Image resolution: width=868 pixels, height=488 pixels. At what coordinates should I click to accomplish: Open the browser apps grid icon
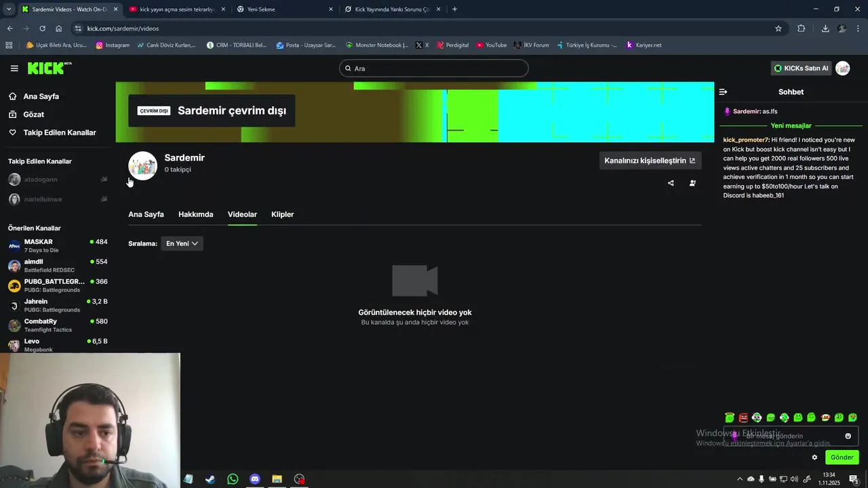tap(9, 45)
